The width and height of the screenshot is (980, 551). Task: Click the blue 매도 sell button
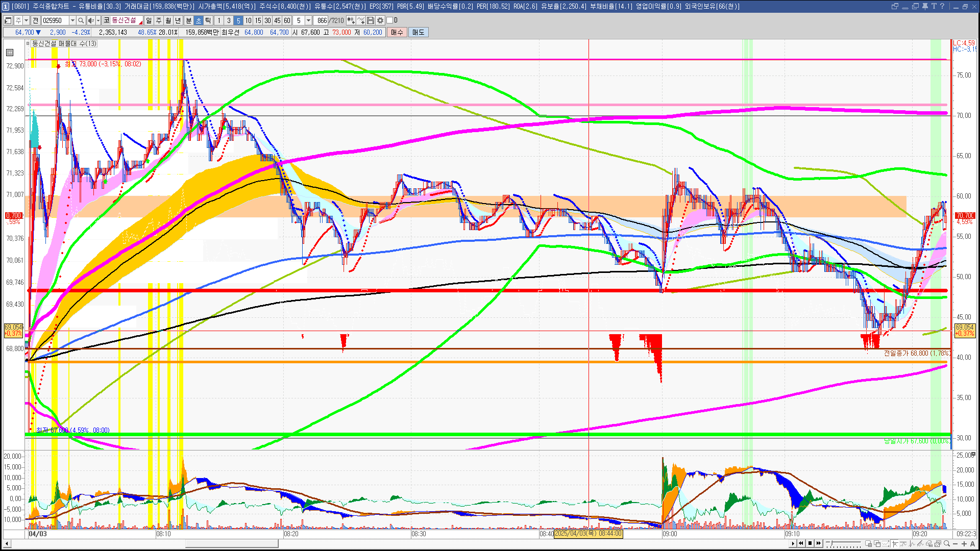pyautogui.click(x=419, y=32)
